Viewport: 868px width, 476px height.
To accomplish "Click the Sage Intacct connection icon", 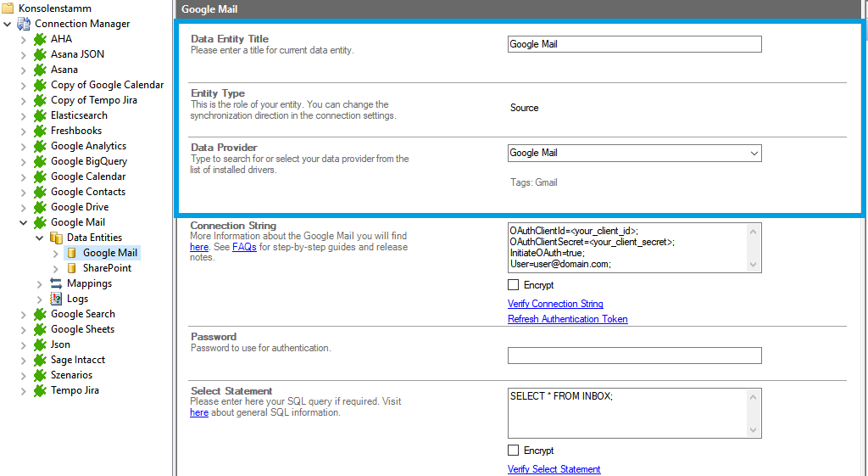I will [39, 360].
